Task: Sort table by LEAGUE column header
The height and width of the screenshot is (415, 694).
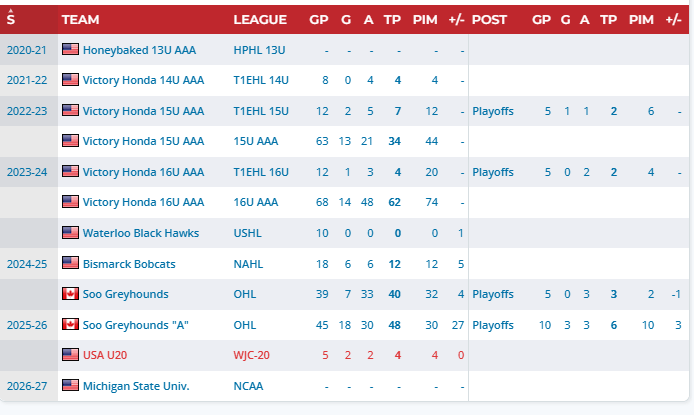Action: [x=260, y=20]
